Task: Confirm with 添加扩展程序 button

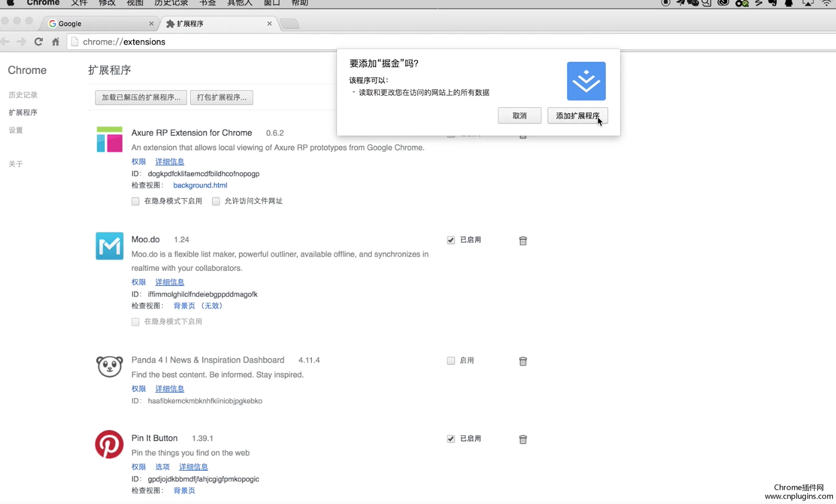Action: (x=578, y=116)
